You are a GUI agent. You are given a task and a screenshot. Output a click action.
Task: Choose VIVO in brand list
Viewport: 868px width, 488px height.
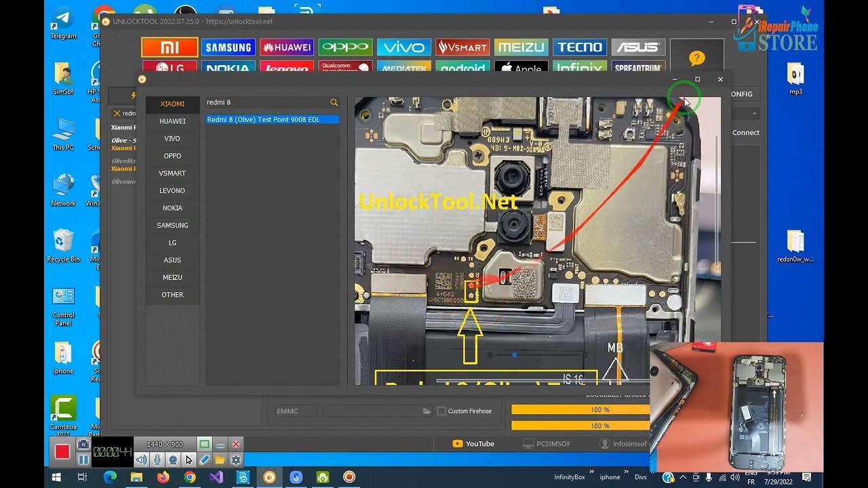(172, 138)
